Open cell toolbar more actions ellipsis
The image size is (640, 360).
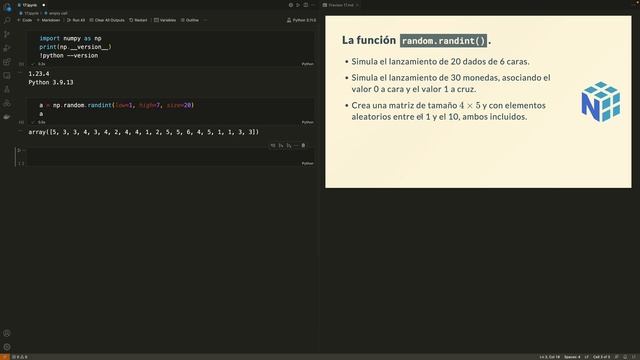[x=296, y=146]
